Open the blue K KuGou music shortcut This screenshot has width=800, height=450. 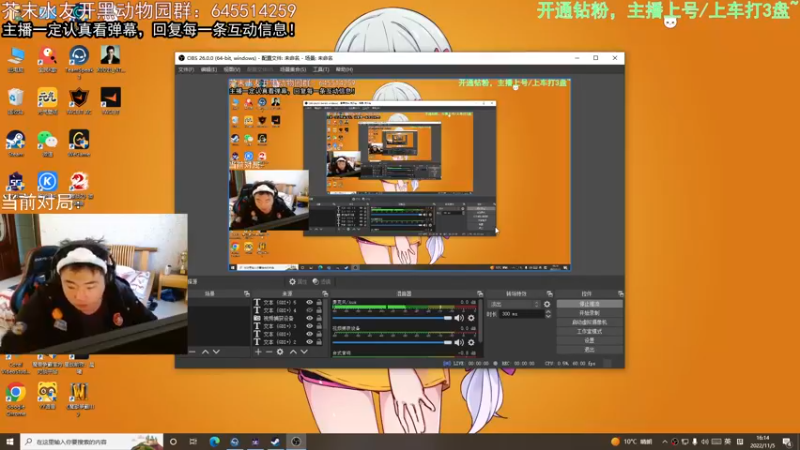[x=47, y=182]
